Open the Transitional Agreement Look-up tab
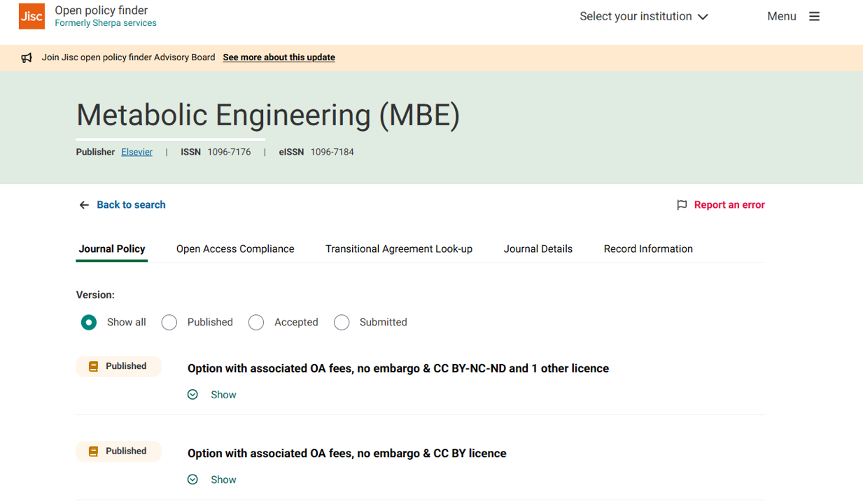The height and width of the screenshot is (504, 863). pyautogui.click(x=398, y=249)
